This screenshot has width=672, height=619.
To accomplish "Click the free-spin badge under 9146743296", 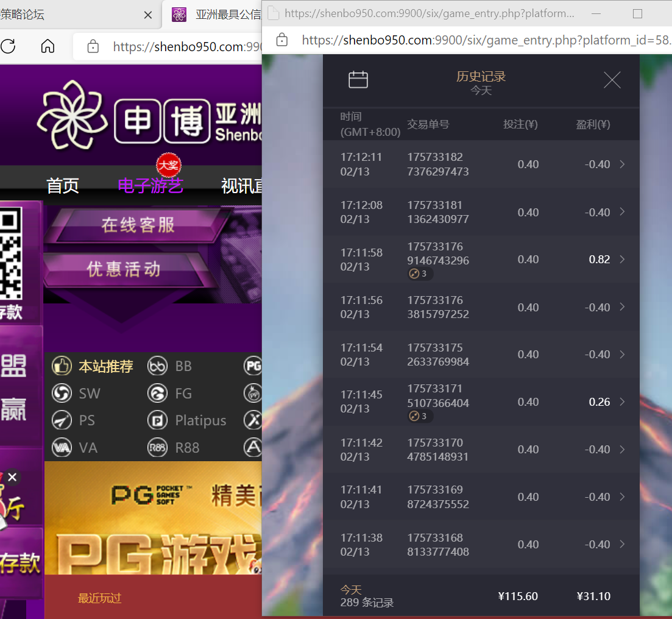I will pyautogui.click(x=420, y=274).
